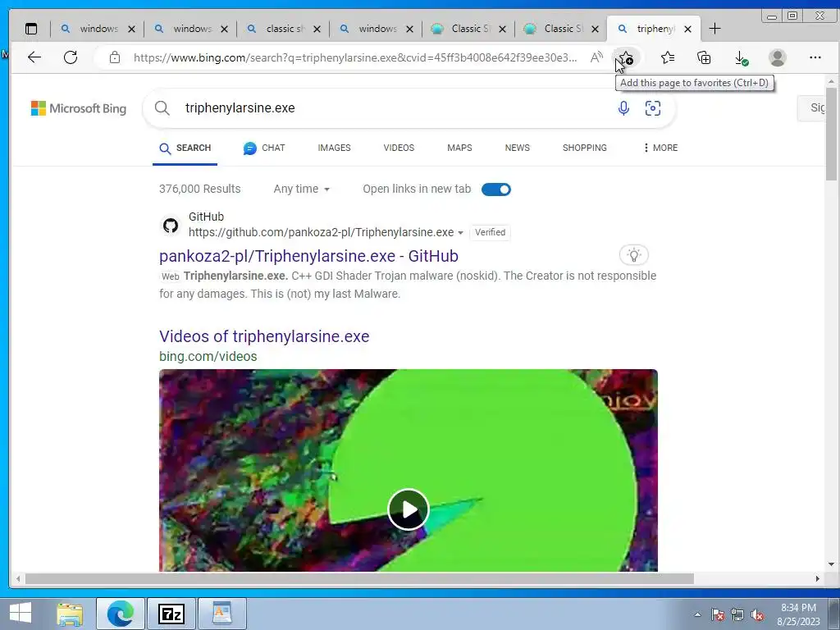Image resolution: width=840 pixels, height=630 pixels.
Task: Click the muted volume tray icon
Action: pos(757,615)
